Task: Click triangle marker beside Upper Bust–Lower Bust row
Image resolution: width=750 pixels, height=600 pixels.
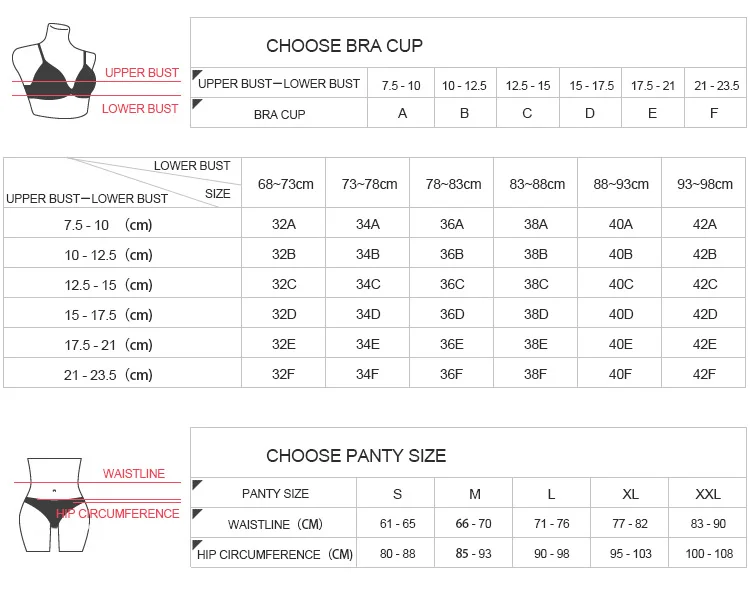Action: 197,75
